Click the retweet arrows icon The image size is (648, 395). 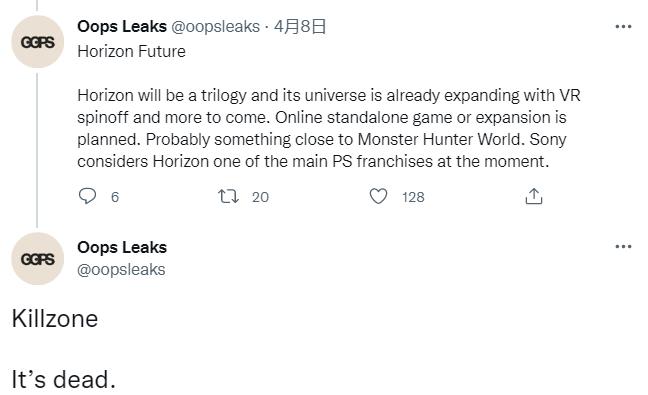pyautogui.click(x=229, y=196)
